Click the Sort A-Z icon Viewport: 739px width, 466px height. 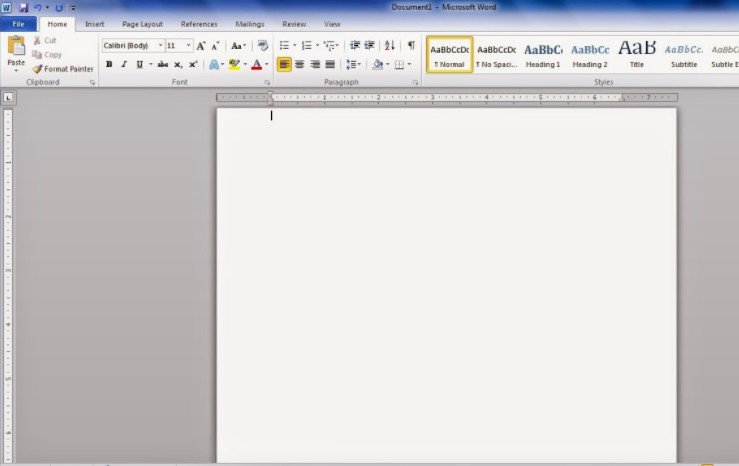pos(390,46)
